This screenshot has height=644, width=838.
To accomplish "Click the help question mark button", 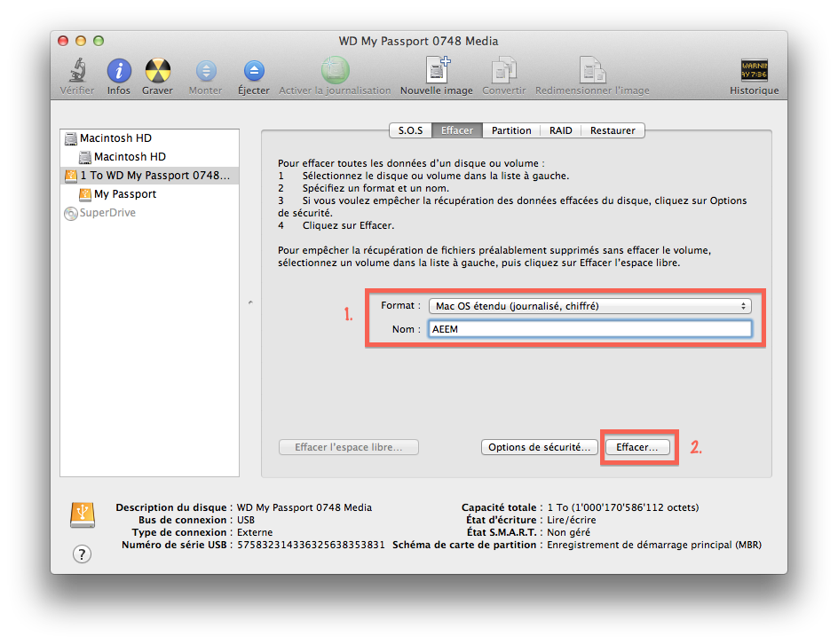I will click(x=82, y=554).
